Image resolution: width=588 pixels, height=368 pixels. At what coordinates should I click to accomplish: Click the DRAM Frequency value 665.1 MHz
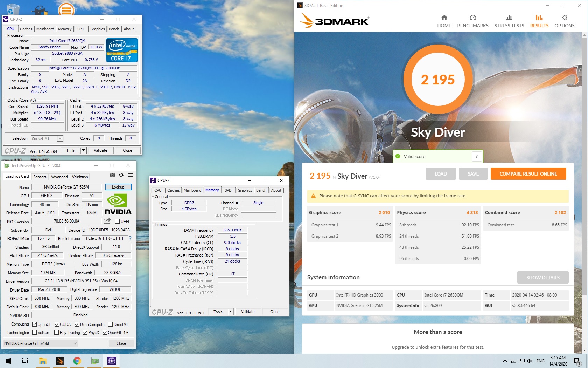pyautogui.click(x=232, y=230)
